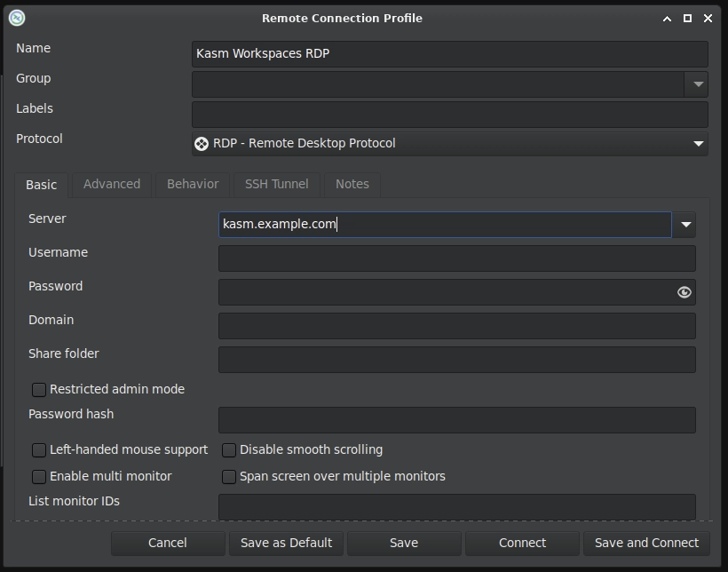This screenshot has height=572, width=728.
Task: Open the Behavior tab
Action: (193, 185)
